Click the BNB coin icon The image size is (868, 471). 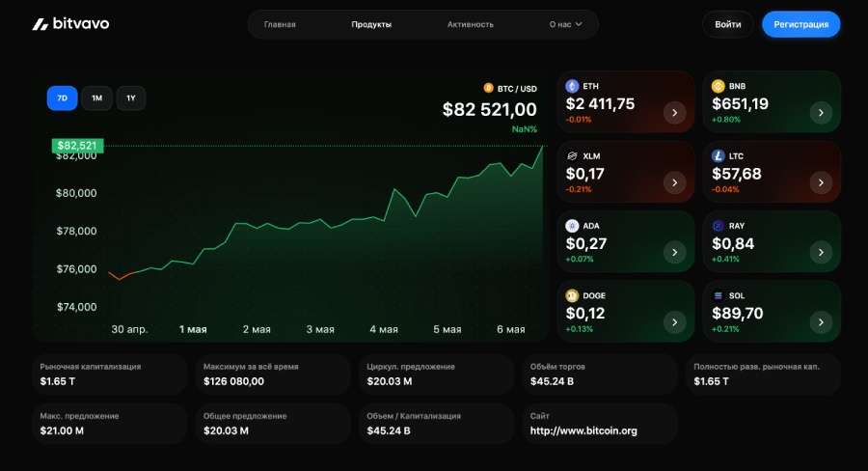click(718, 86)
